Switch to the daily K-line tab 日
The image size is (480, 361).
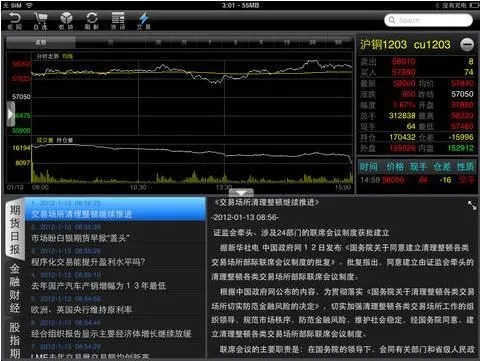(110, 43)
